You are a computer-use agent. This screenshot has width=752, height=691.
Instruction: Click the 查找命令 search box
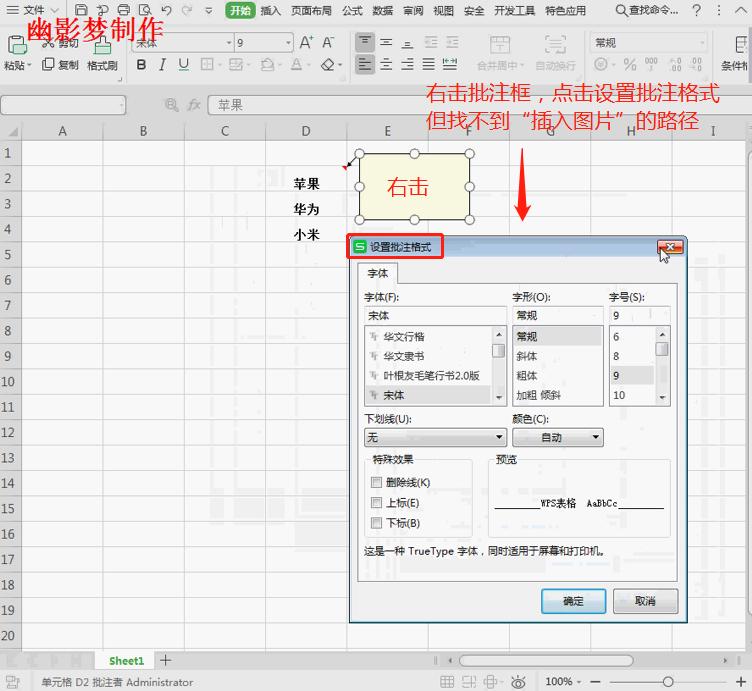click(646, 10)
